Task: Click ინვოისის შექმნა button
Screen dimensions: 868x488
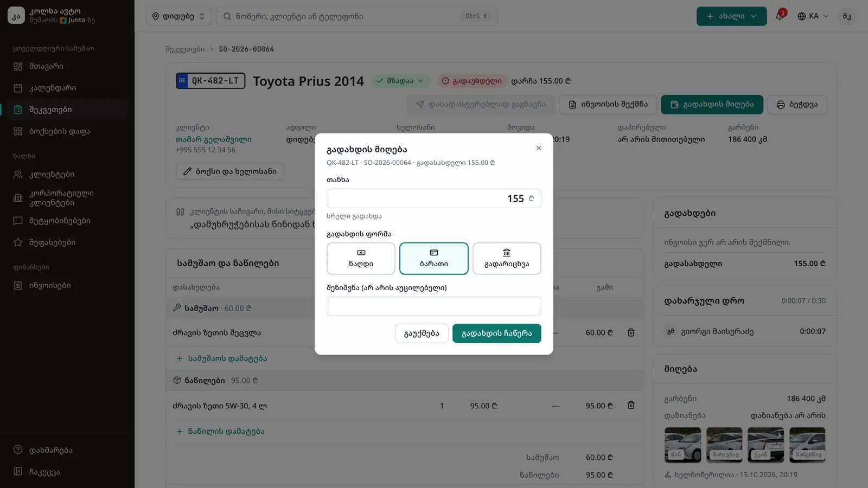Action: pos(608,105)
